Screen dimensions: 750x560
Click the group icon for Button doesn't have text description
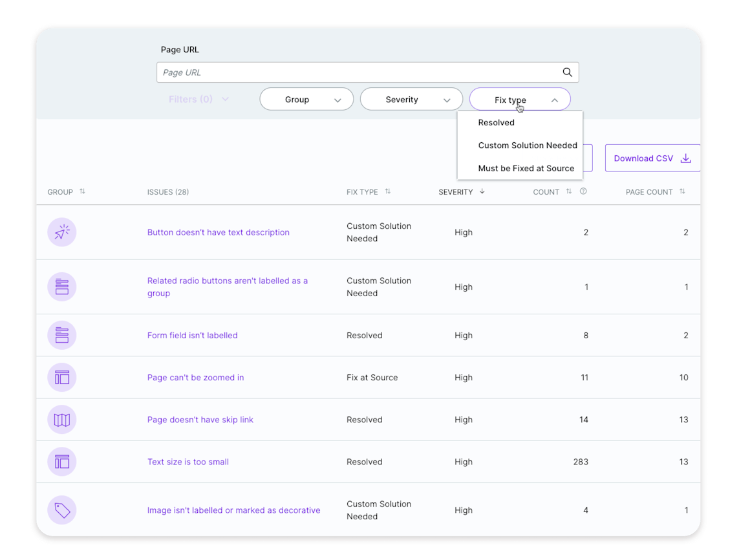[61, 232]
